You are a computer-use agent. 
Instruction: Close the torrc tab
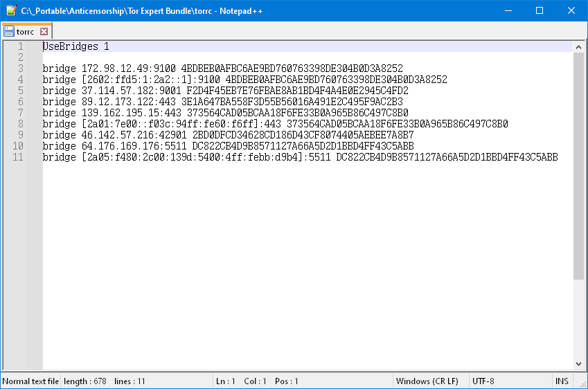click(44, 32)
